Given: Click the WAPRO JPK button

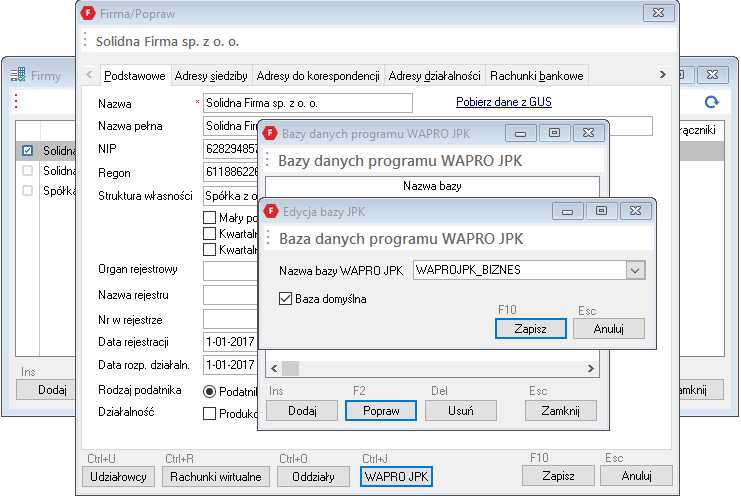Looking at the screenshot, I should pyautogui.click(x=396, y=477).
